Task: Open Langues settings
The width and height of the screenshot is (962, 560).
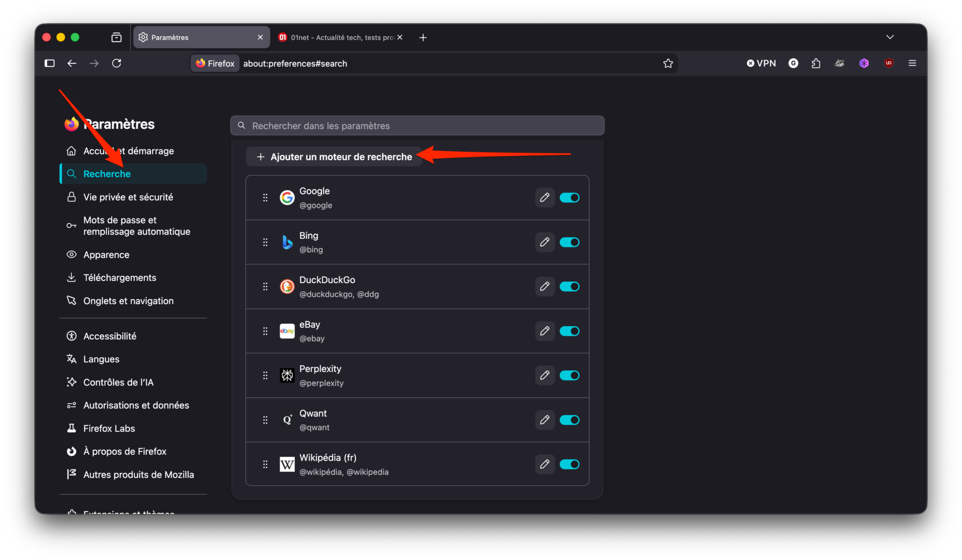Action: coord(133,359)
